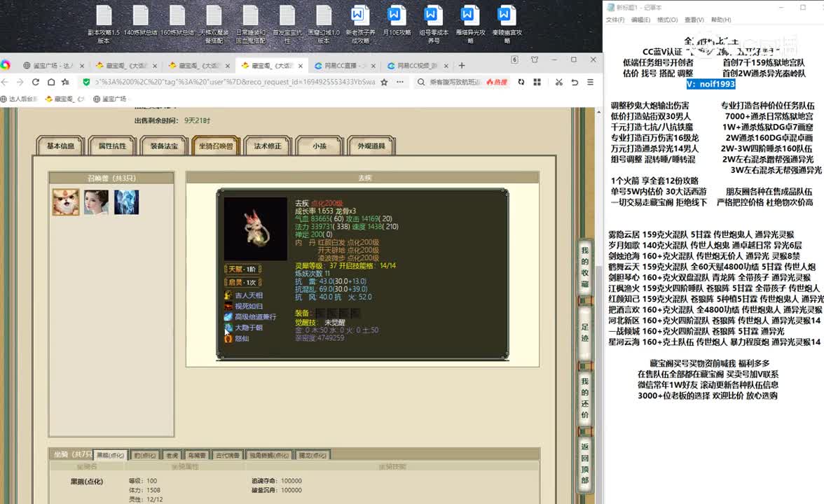Open 文件(F) menu in Notepad
Image resolution: width=824 pixels, height=504 pixels.
pos(615,20)
